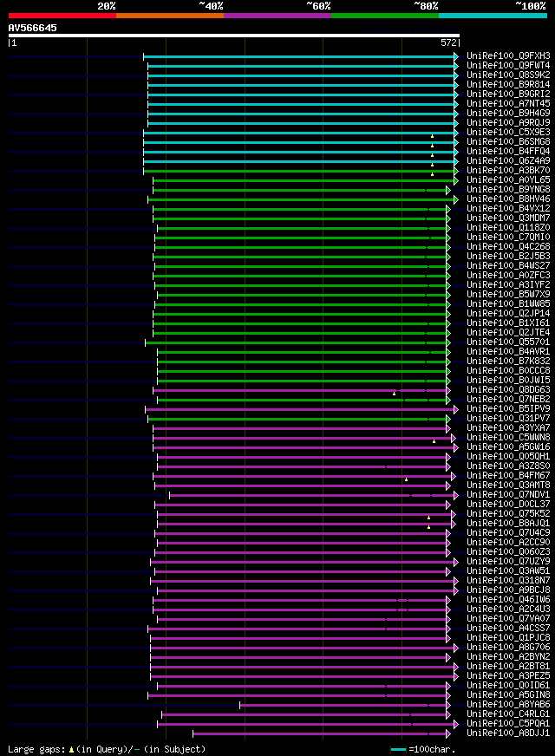Click the arrowhead ending UniRef100_Q9FWT4 bar
555x756 pixels.
[456, 67]
